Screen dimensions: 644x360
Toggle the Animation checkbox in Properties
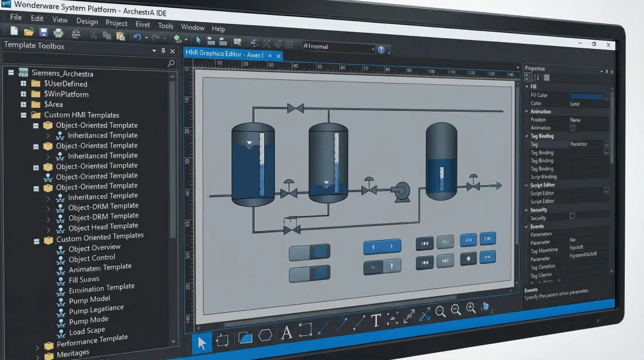tap(573, 128)
